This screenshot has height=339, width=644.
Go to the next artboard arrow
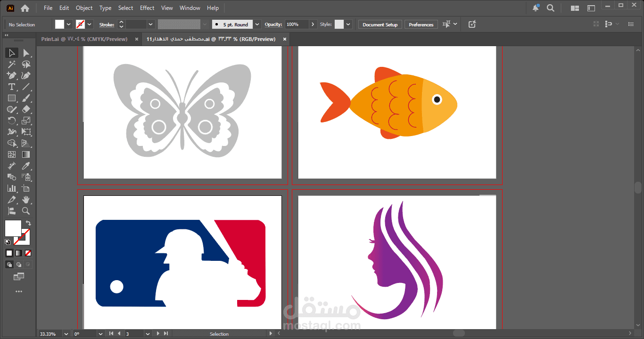(x=158, y=333)
